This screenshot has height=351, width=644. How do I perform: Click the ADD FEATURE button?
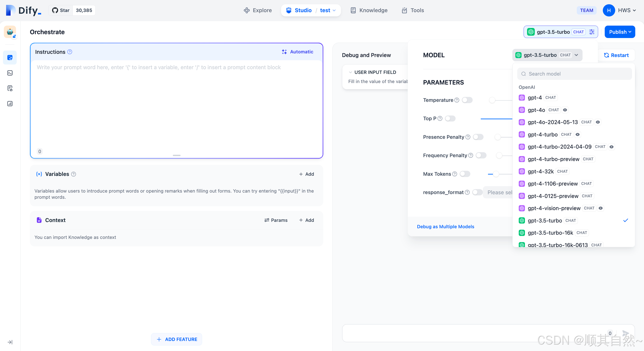tap(176, 339)
